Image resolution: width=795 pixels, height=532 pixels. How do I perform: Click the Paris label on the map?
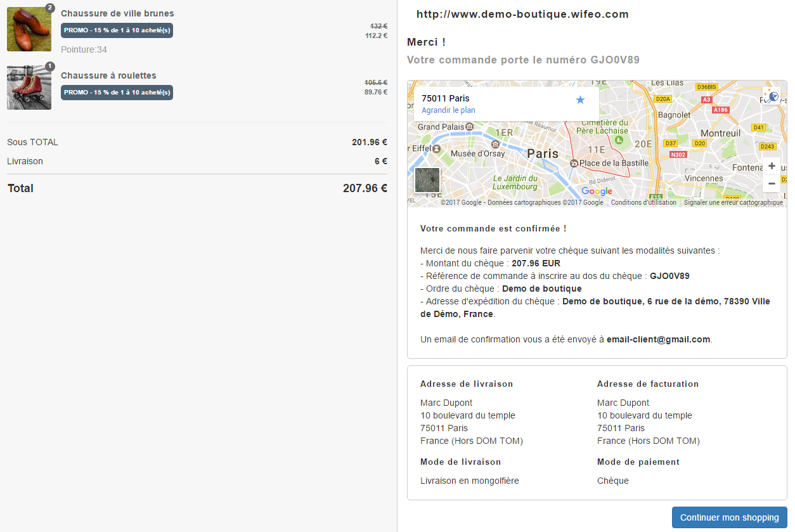543,153
